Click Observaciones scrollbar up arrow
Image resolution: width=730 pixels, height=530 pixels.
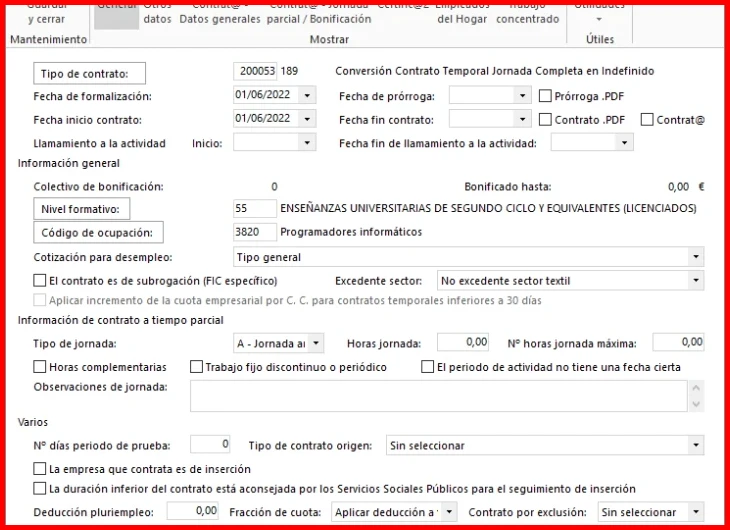(696, 388)
